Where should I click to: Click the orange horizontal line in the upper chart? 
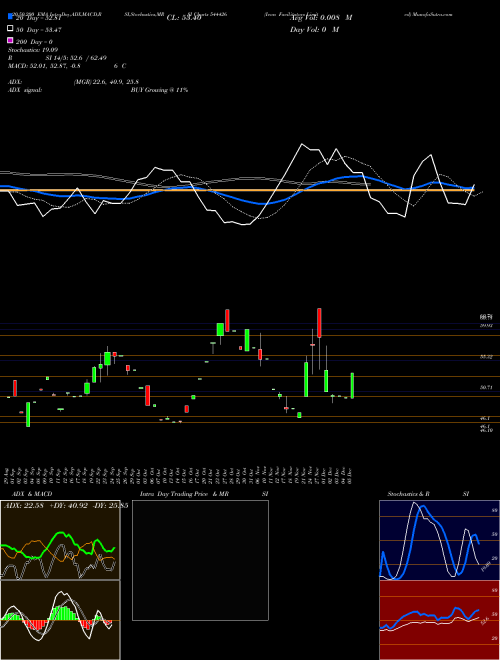tap(237, 190)
